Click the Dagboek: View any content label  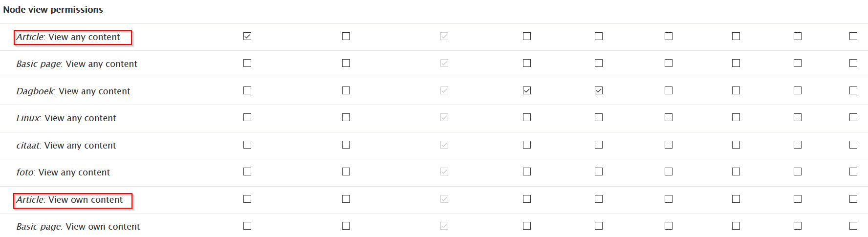click(x=73, y=91)
